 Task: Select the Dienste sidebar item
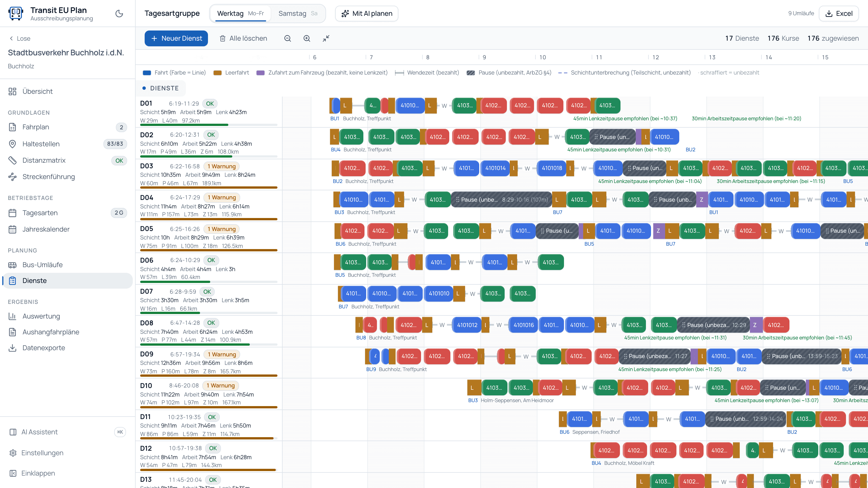click(68, 280)
